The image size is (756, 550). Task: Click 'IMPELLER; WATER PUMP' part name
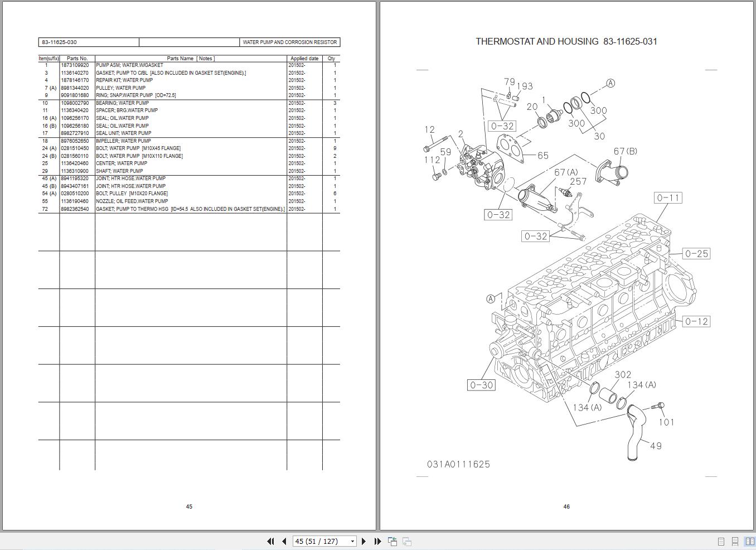[123, 141]
